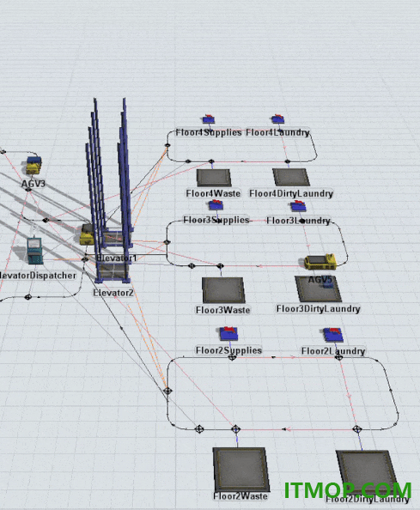420x510 pixels.
Task: Click the Floor2Laundry label text
Action: click(333, 351)
